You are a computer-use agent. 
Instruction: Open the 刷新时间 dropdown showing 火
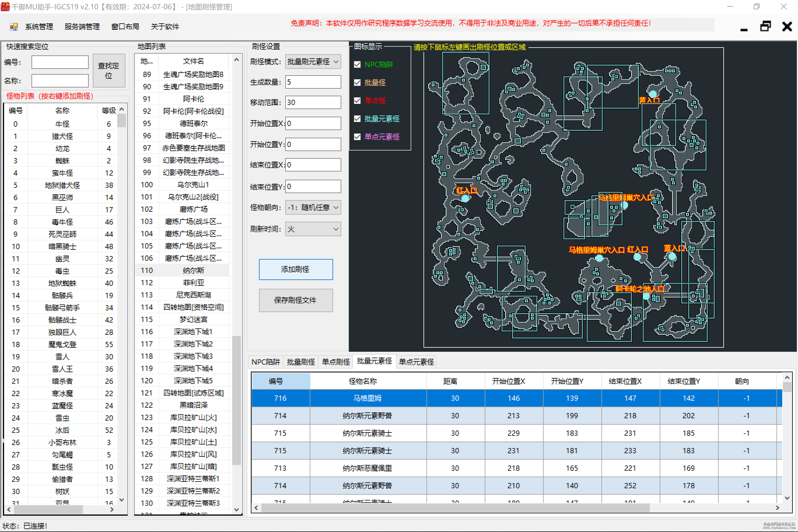point(313,229)
